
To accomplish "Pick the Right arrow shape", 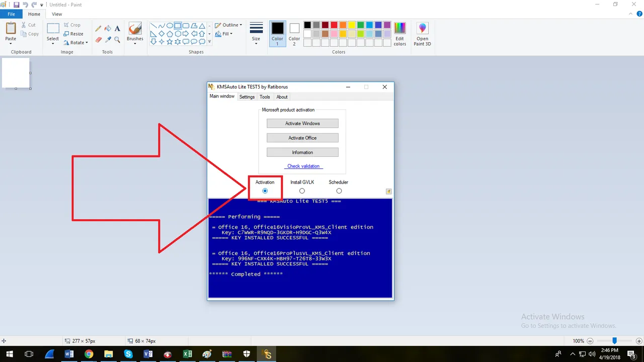I will [x=186, y=34].
